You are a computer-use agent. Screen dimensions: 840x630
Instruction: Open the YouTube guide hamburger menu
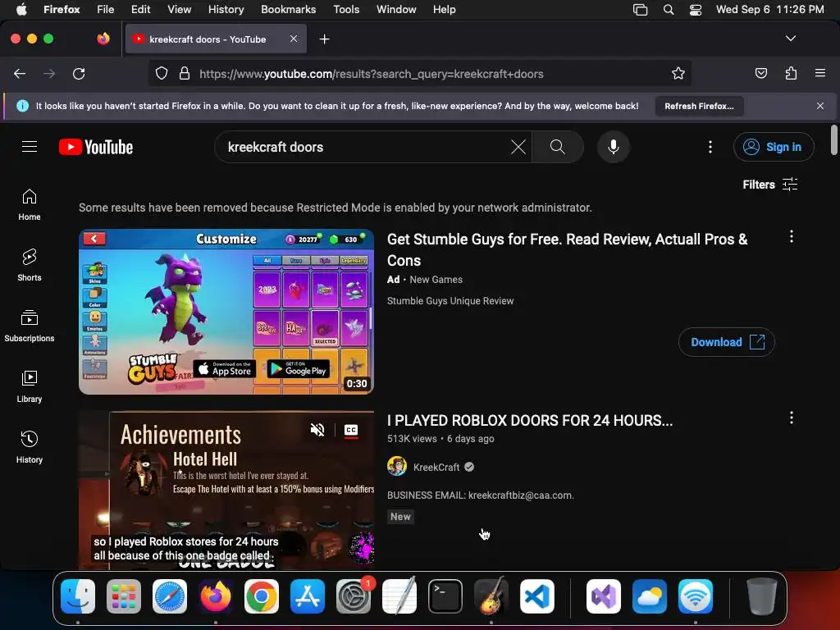[x=30, y=147]
